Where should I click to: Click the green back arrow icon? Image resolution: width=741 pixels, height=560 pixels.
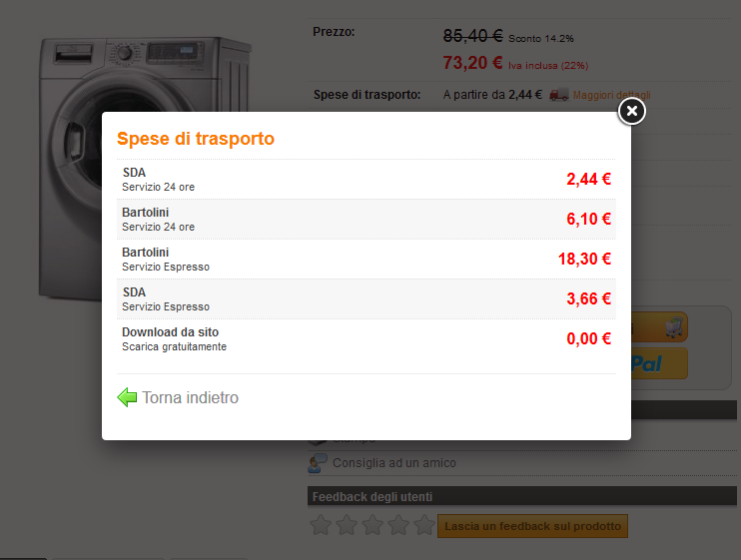click(127, 397)
